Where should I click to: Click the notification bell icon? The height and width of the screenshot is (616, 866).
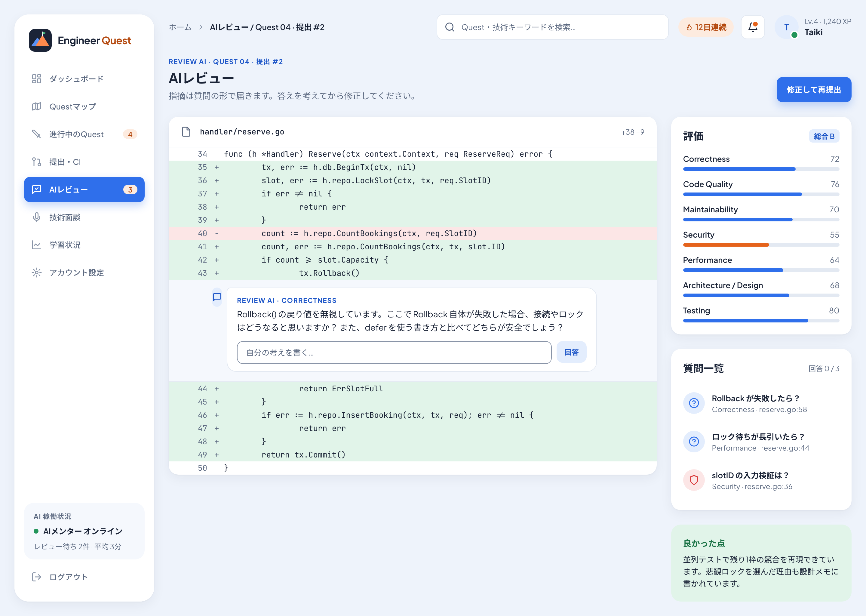(x=753, y=27)
